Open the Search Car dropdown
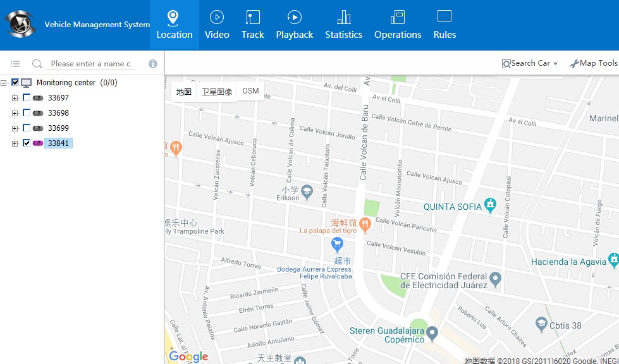Viewport: 619px width, 364px height. 530,63
